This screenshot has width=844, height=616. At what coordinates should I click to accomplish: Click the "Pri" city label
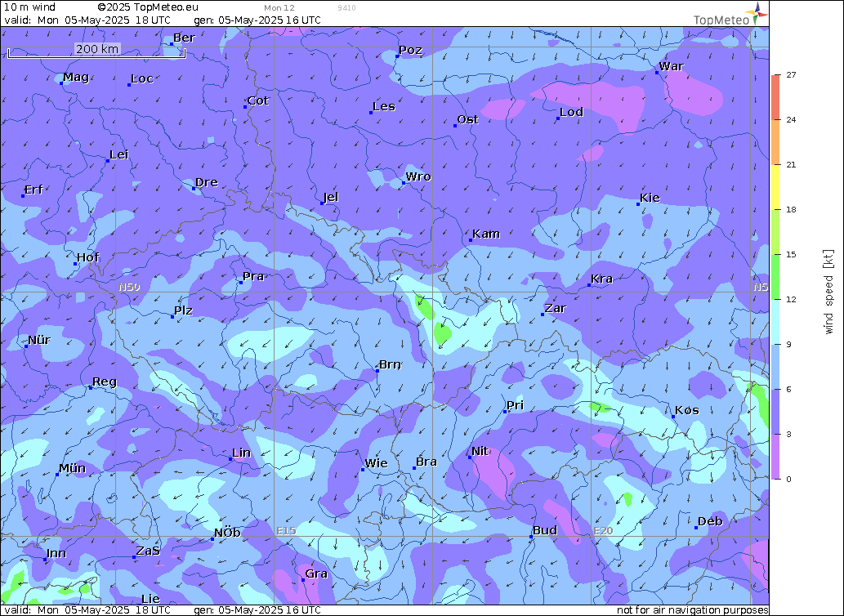tap(515, 406)
